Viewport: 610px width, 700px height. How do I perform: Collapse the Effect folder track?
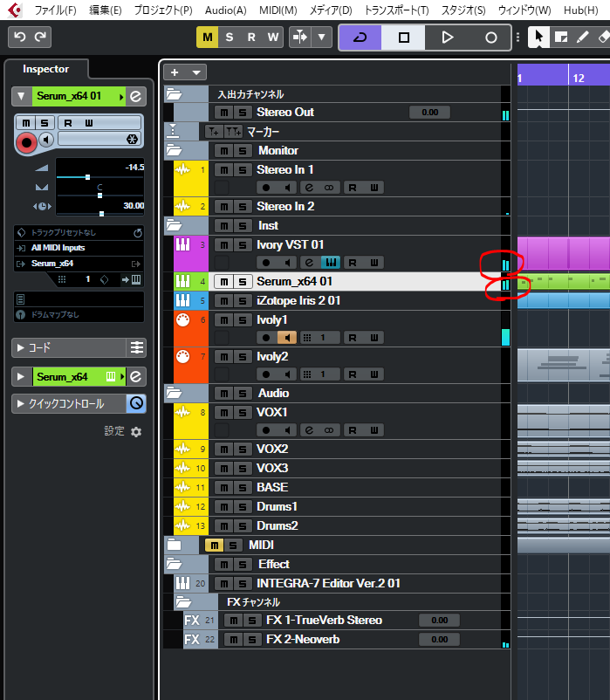point(174,565)
